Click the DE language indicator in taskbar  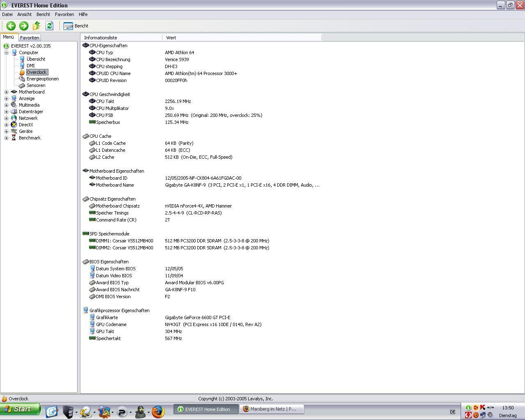click(452, 412)
